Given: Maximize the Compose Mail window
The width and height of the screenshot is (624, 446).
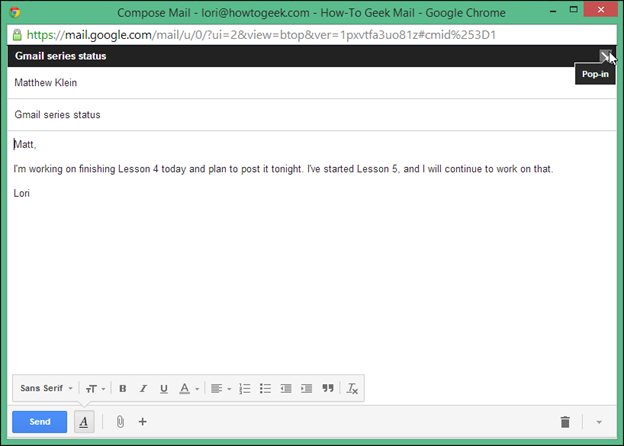Looking at the screenshot, I should point(573,10).
